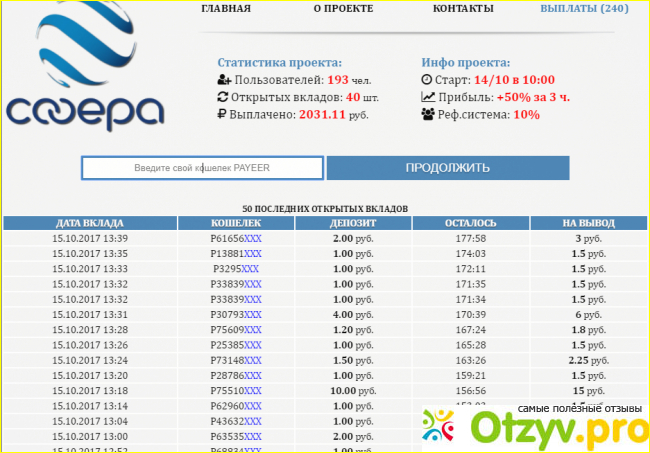
Task: Open the ГЛАВНАЯ menu item
Action: (x=226, y=9)
